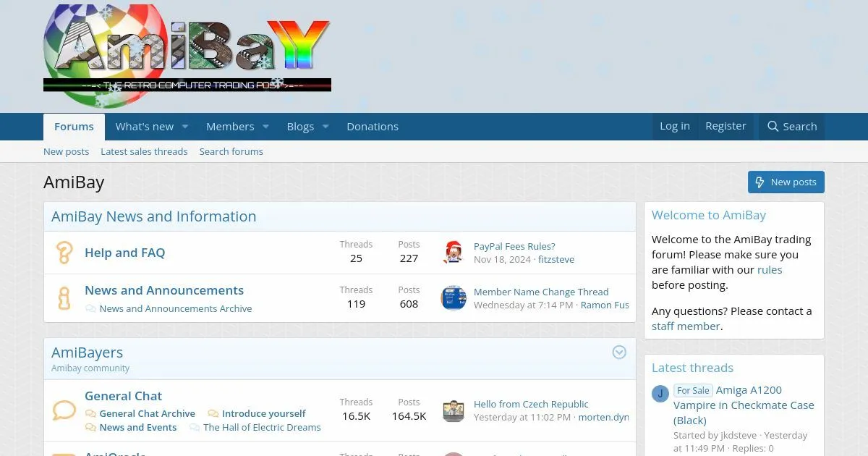
Task: Open Latest threads heading
Action: 692,368
